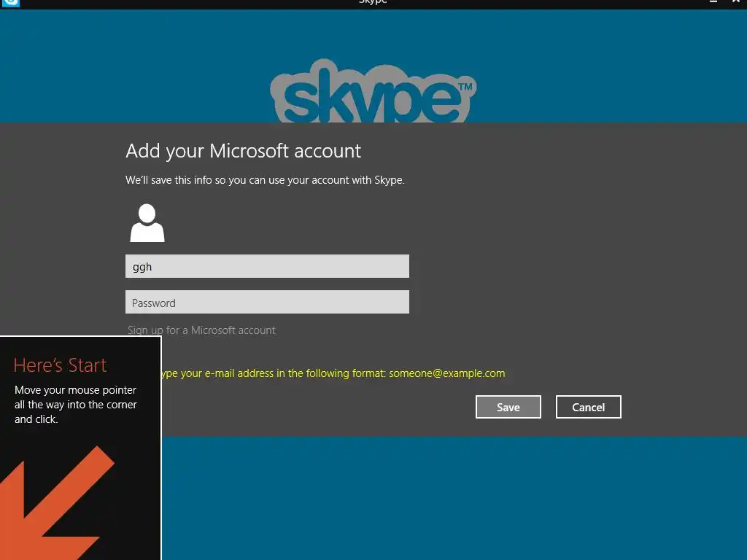Click the email field containing 'ggh'

267,266
